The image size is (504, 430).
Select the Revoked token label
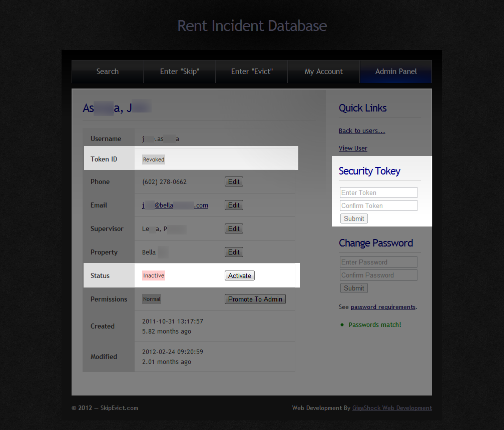pyautogui.click(x=154, y=159)
